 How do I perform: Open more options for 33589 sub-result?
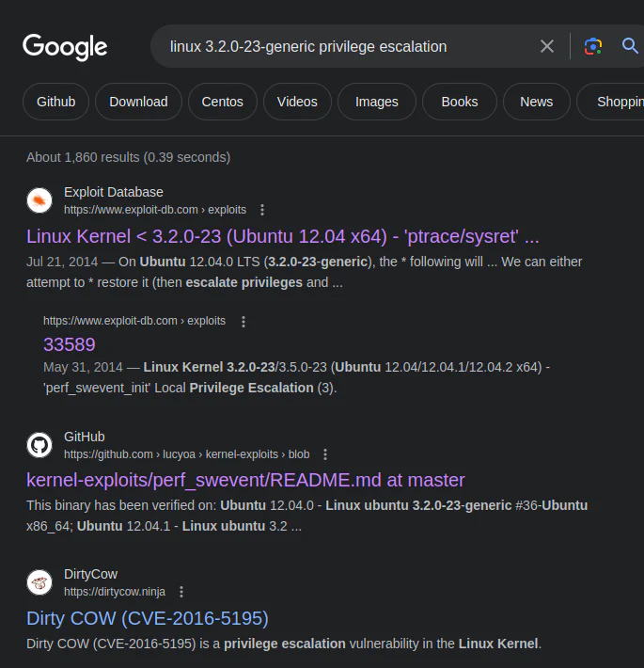243,321
